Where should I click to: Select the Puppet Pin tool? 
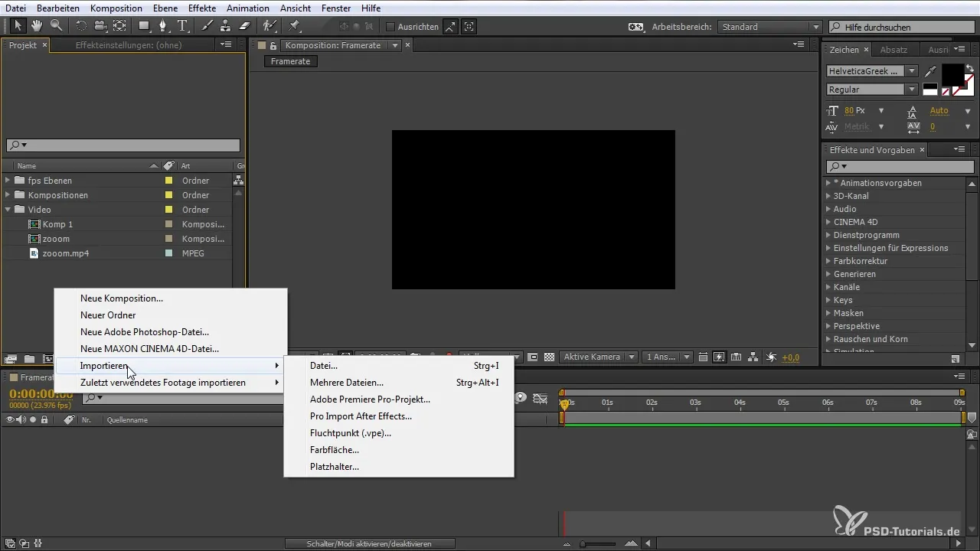pos(295,26)
